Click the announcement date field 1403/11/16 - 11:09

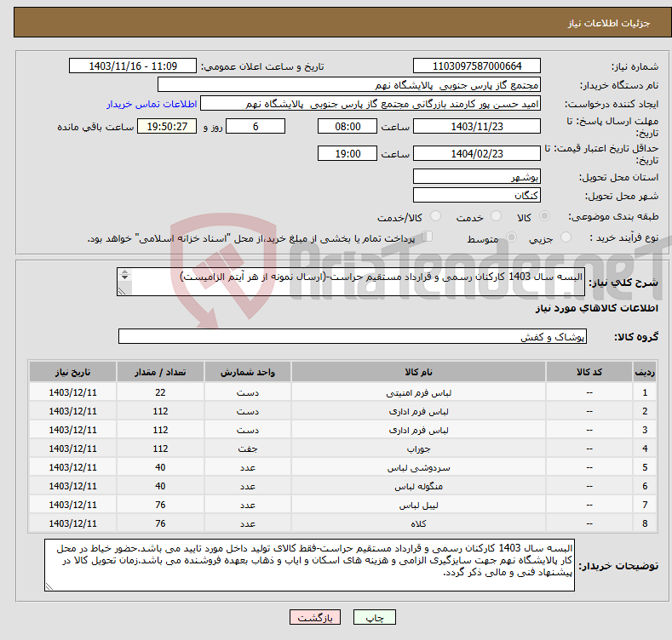pos(133,66)
